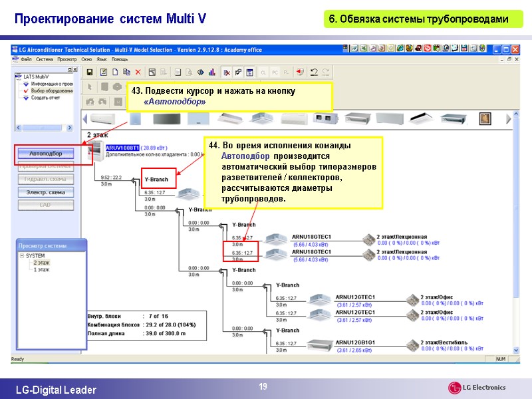The width and height of the screenshot is (532, 399).
Task: Toggle the blue list-panel toolbar button
Action: 250,72
